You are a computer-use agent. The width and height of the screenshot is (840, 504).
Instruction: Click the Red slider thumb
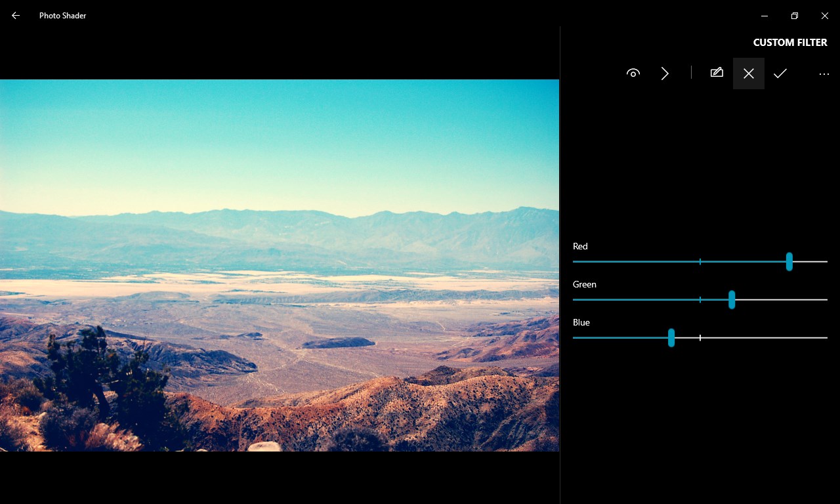pos(789,261)
